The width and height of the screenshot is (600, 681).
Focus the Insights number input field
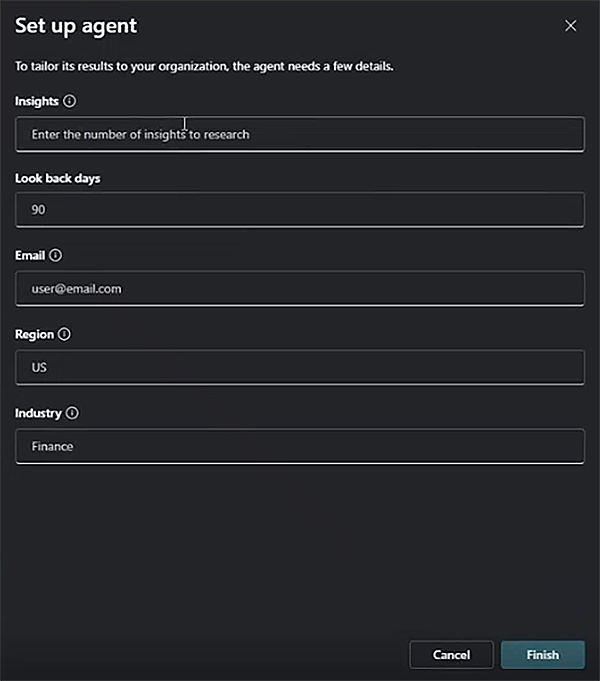[x=300, y=134]
